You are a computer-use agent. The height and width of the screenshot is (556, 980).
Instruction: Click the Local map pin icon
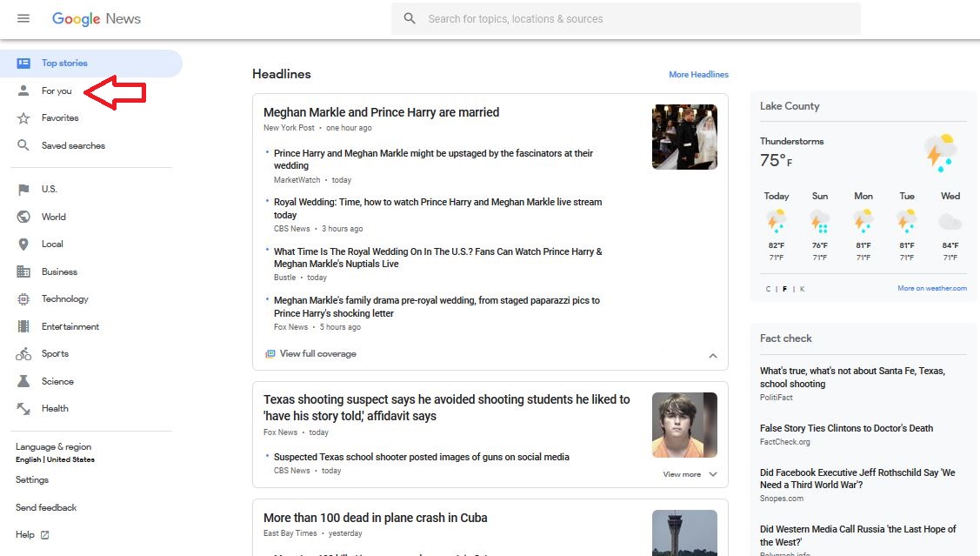(x=23, y=245)
